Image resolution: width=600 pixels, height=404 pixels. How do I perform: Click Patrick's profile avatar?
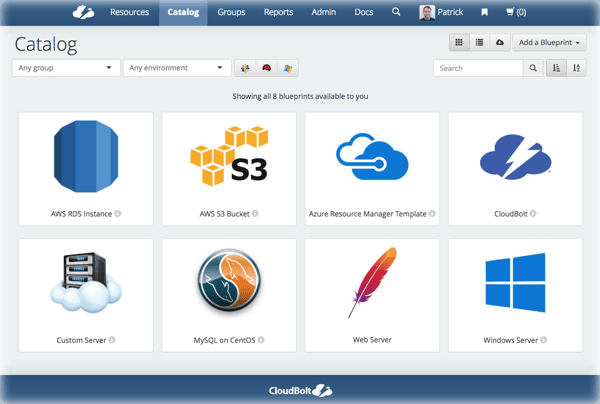[x=427, y=12]
